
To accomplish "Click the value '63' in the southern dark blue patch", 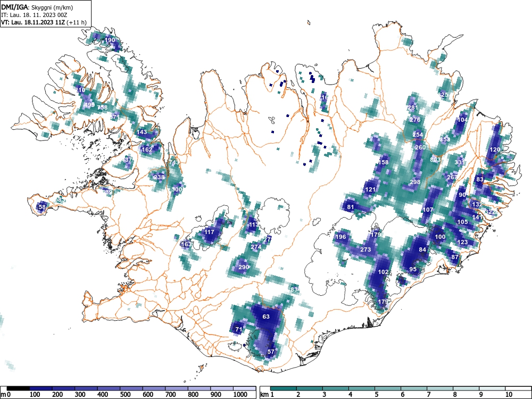I will [266, 317].
